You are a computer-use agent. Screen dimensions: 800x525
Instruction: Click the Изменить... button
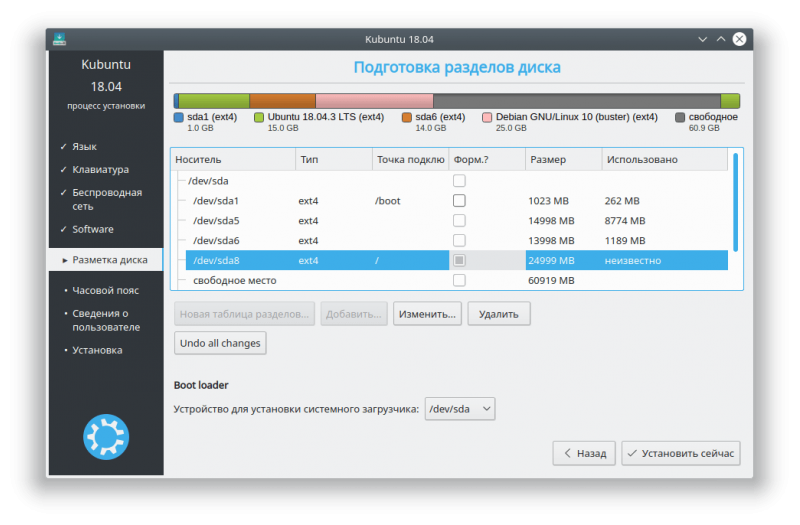(x=427, y=314)
